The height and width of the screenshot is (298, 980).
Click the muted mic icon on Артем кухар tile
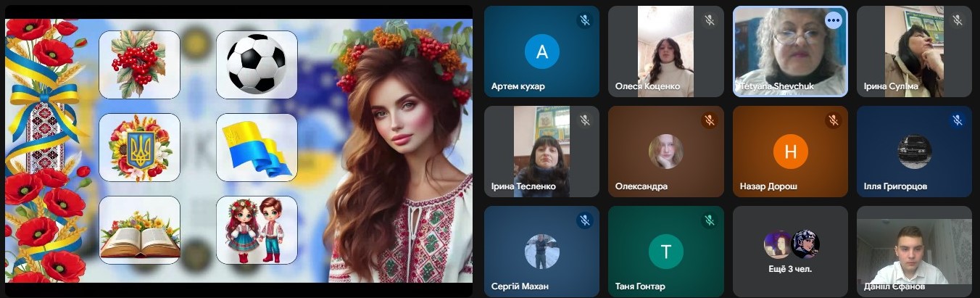pyautogui.click(x=584, y=20)
